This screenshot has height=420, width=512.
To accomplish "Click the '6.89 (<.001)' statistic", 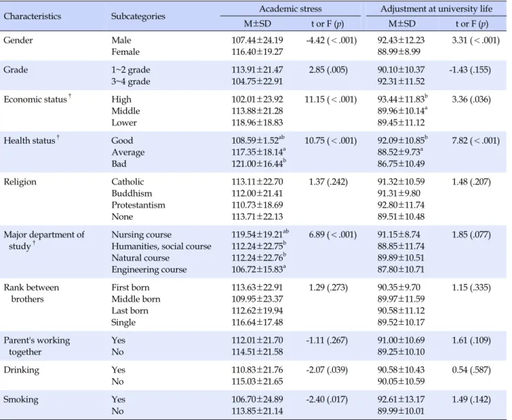I will tap(333, 235).
